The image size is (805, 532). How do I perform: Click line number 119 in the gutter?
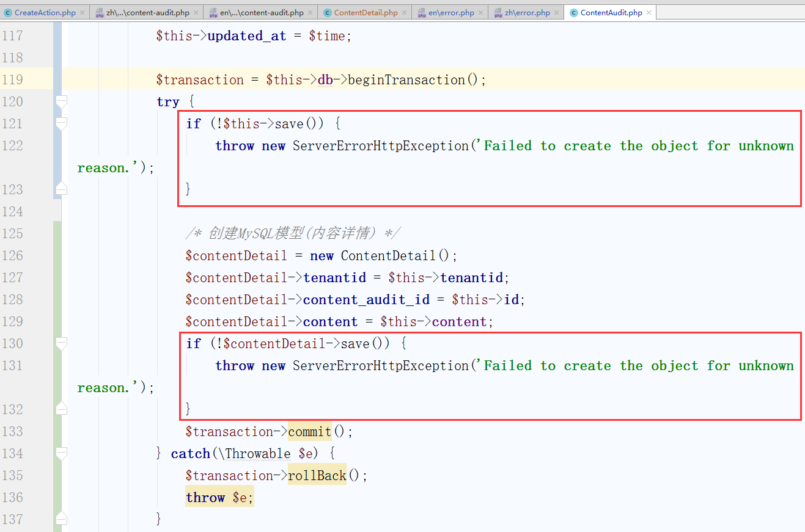[12, 79]
